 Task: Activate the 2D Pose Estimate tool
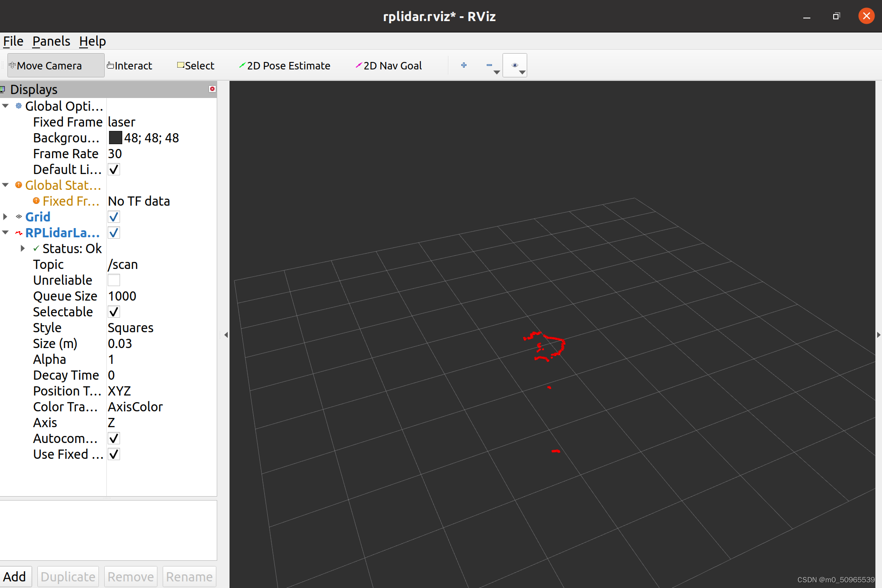(284, 65)
